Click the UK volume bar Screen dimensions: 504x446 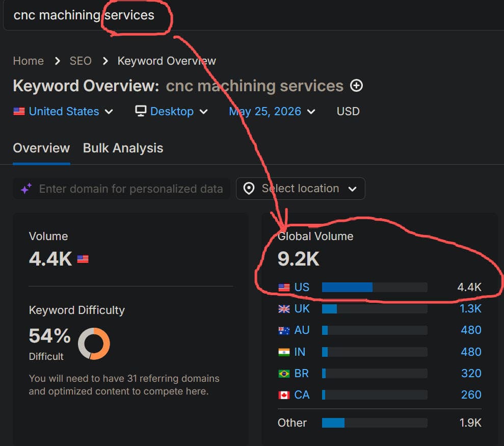click(375, 309)
